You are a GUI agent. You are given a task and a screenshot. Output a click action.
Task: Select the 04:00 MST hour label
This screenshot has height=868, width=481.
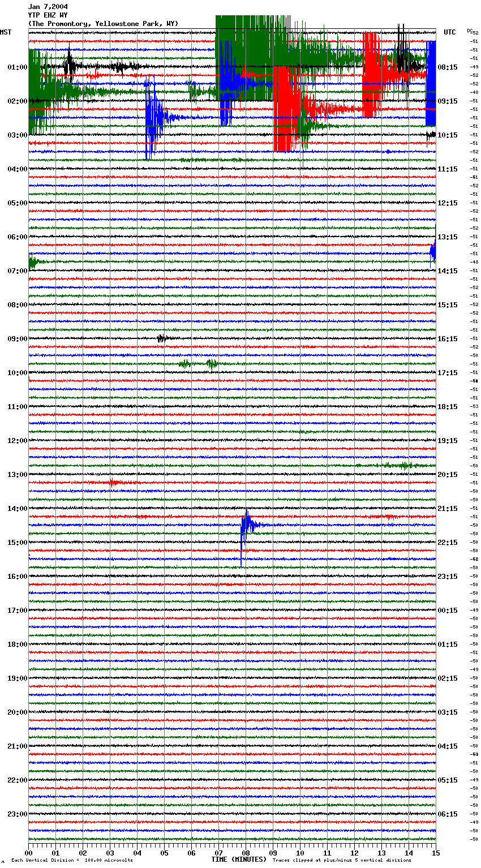(18, 169)
